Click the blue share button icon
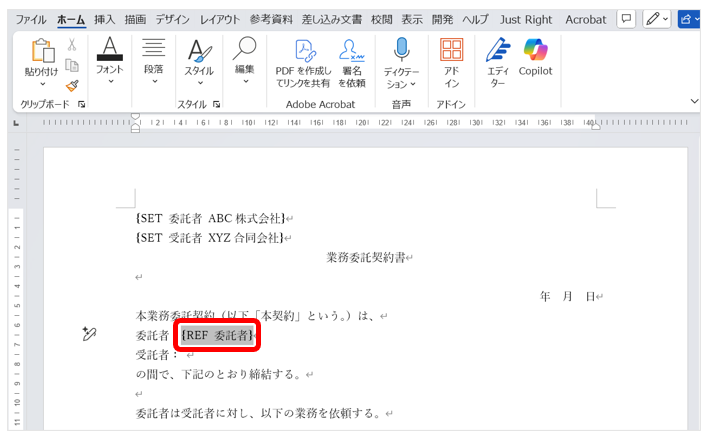 pyautogui.click(x=688, y=19)
